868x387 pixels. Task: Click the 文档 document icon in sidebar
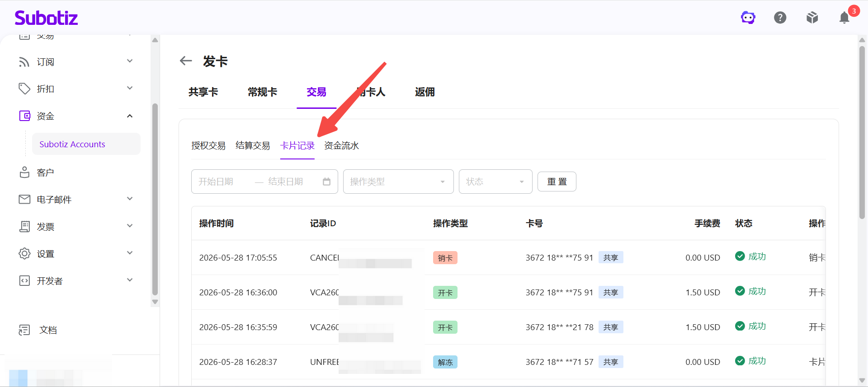24,330
